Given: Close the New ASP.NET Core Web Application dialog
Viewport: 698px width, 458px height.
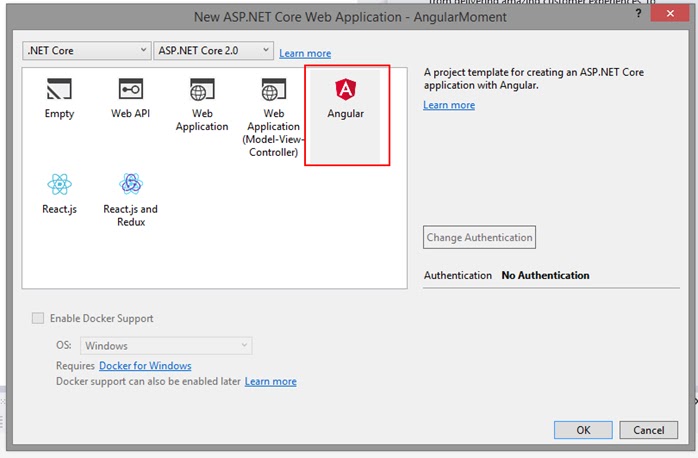Looking at the screenshot, I should tap(670, 13).
